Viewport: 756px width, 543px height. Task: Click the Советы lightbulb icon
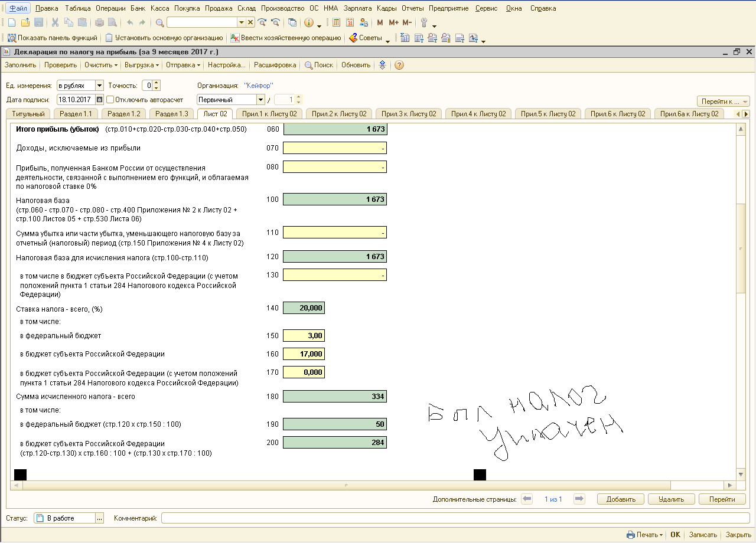pyautogui.click(x=353, y=38)
